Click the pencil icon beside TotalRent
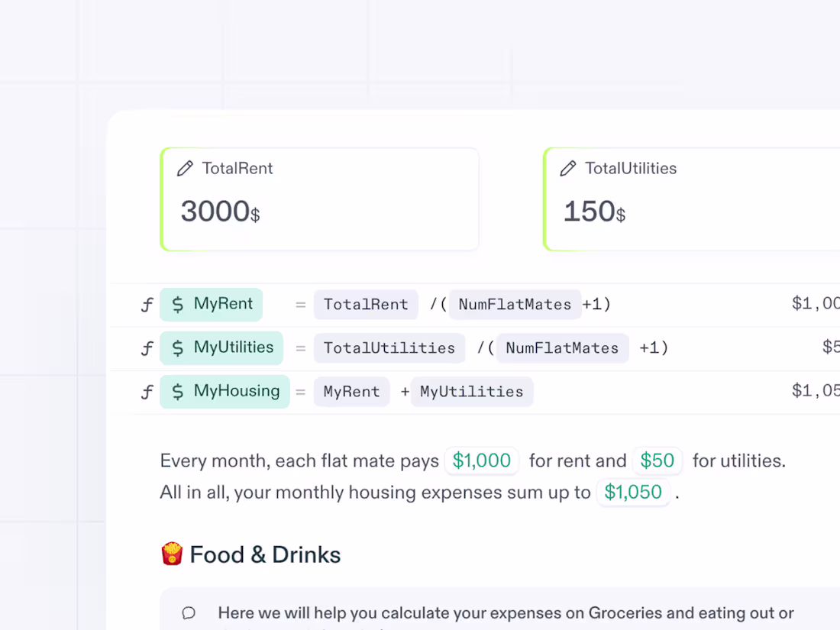Screen dimensions: 840x630 [x=185, y=169]
